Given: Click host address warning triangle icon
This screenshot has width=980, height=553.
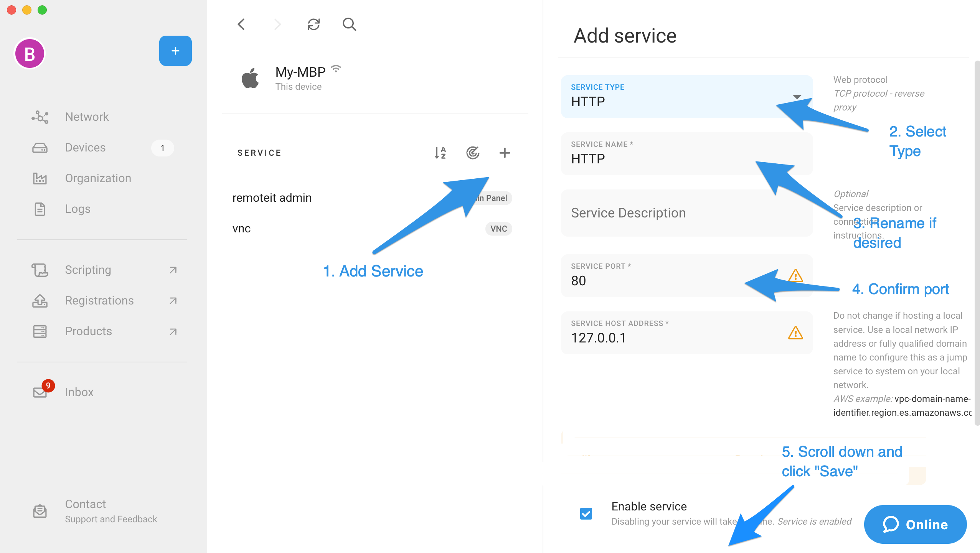Looking at the screenshot, I should pyautogui.click(x=795, y=333).
